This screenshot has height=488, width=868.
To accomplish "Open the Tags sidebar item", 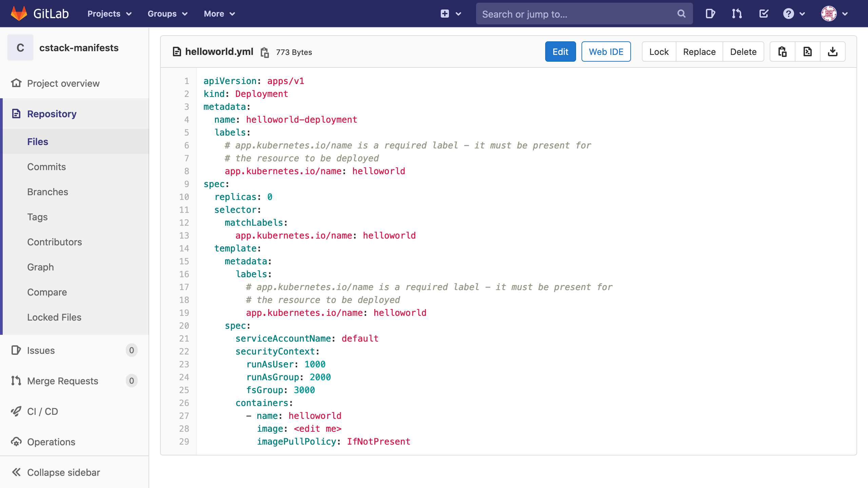I will 75,217.
